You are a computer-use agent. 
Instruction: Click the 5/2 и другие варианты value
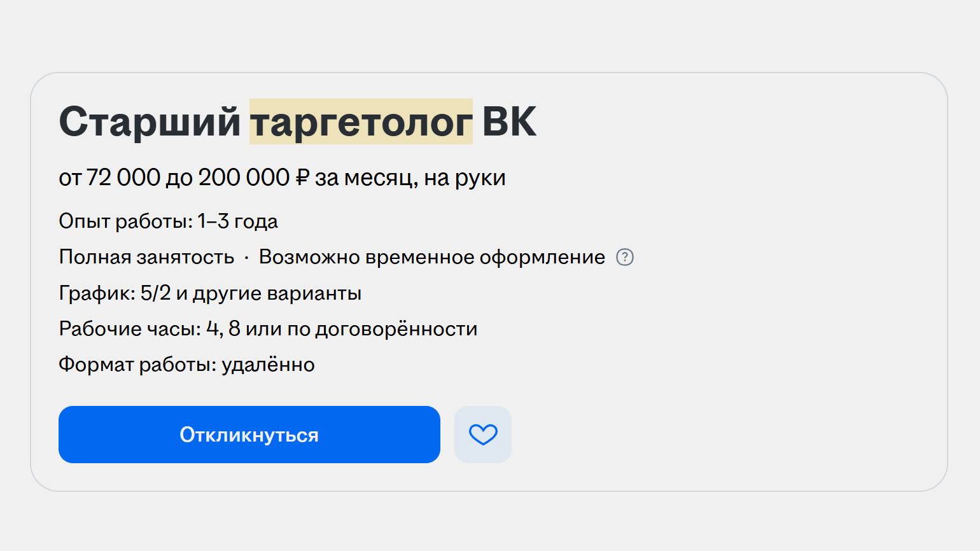click(x=251, y=293)
